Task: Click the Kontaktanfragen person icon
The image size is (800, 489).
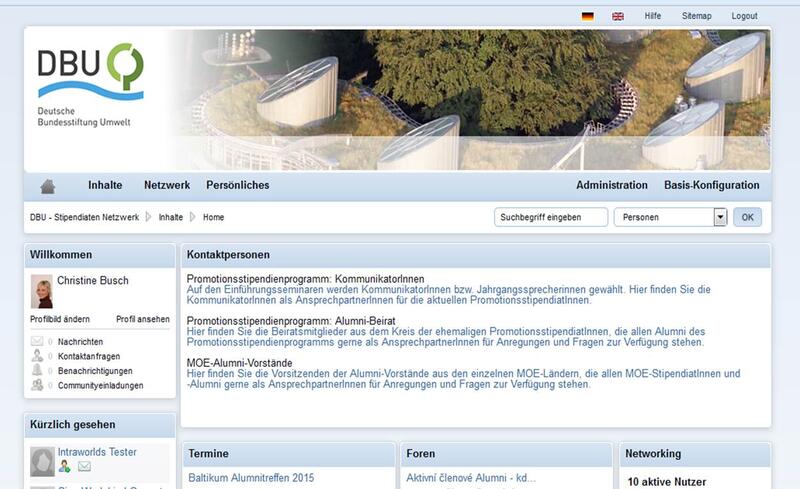Action: [38, 356]
